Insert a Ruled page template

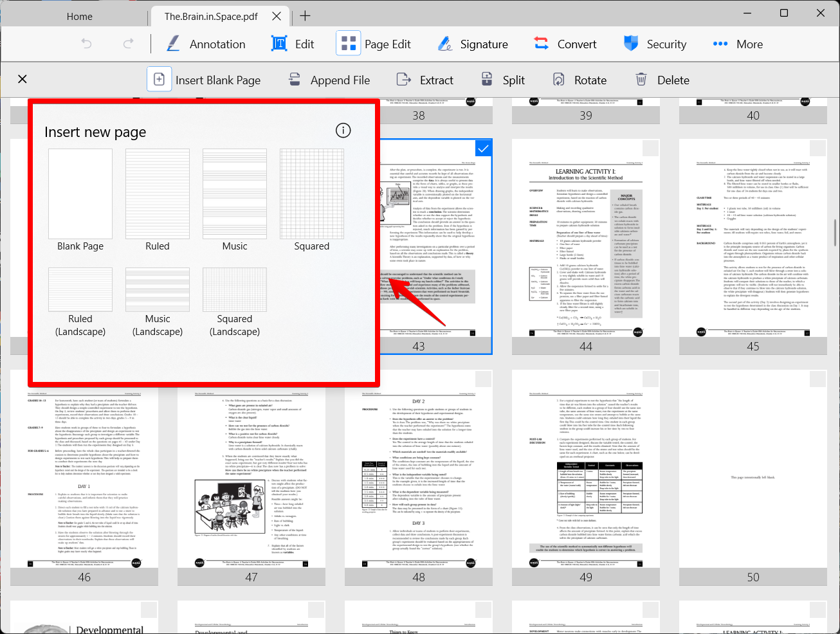[x=158, y=201]
